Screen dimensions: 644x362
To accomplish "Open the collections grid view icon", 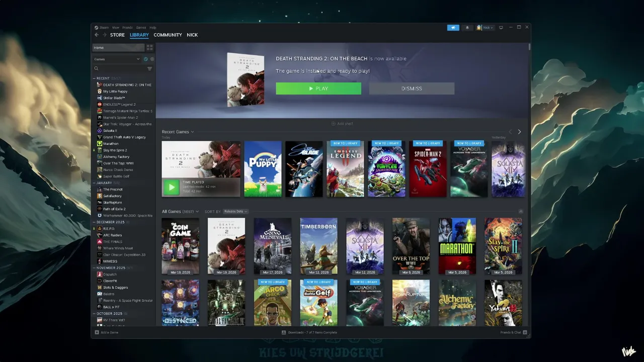I will click(149, 48).
